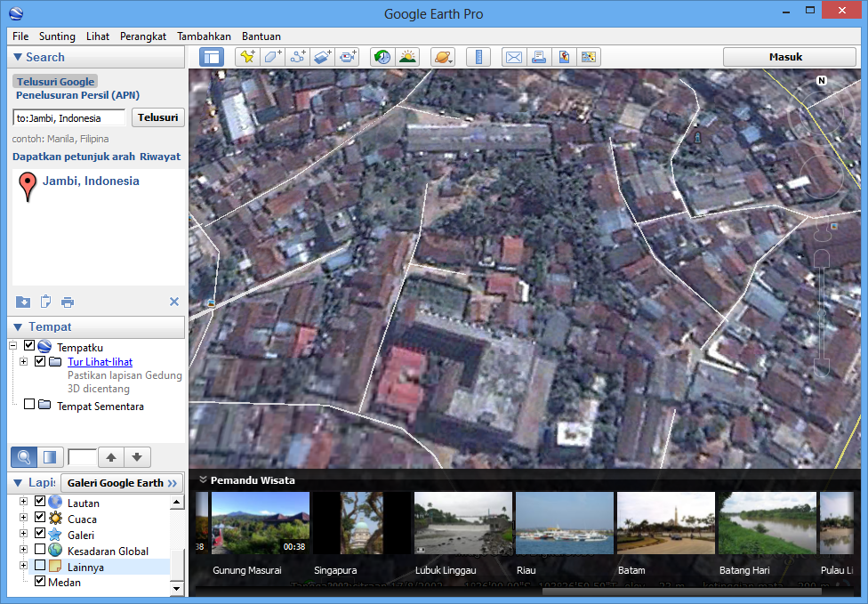Show historical imagery with the clock icon
Viewport: 868px width, 604px height.
point(382,56)
